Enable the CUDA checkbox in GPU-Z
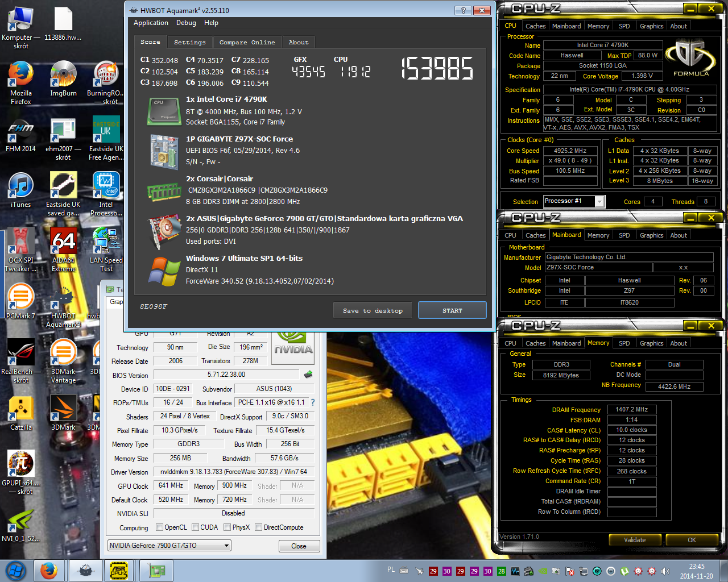This screenshot has height=582, width=728. (196, 527)
